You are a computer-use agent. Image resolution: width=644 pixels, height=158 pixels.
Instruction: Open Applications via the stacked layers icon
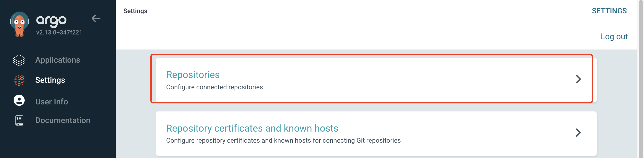click(x=19, y=60)
